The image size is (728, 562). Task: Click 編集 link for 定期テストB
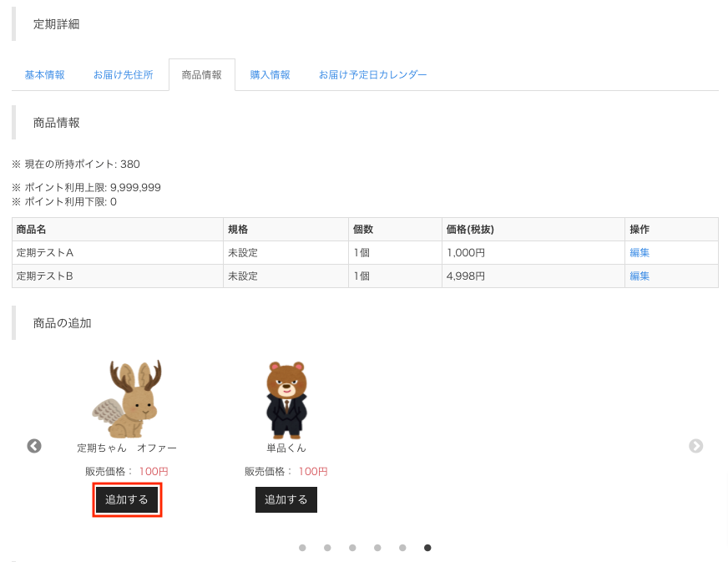pos(640,276)
